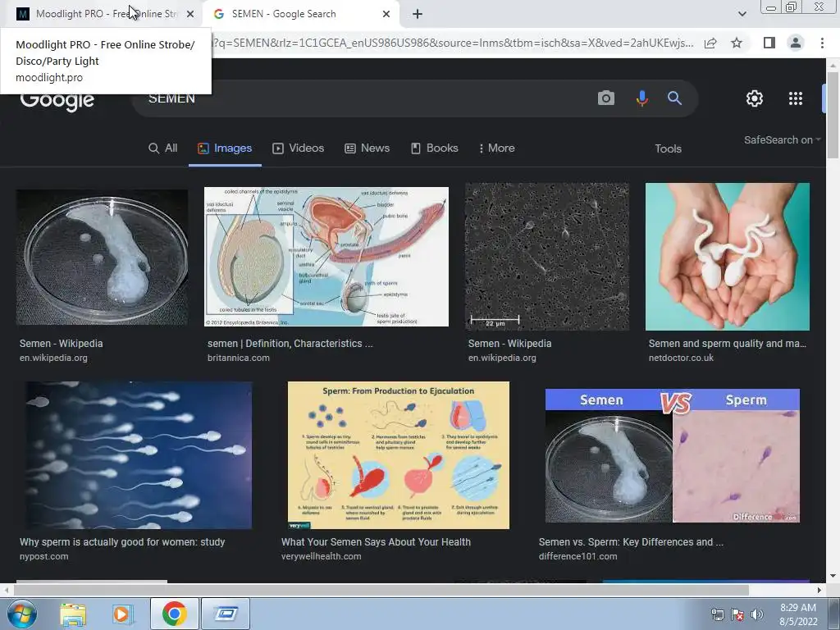
Task: Click 'What Your Semen Says About' link
Action: (x=376, y=541)
